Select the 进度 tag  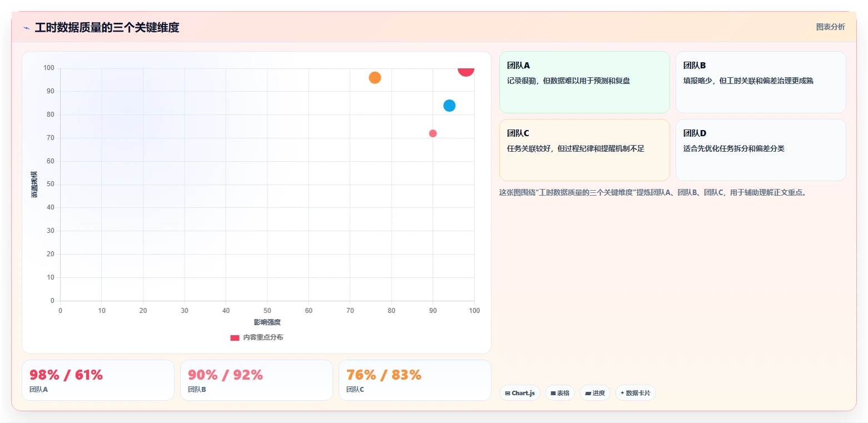(595, 393)
